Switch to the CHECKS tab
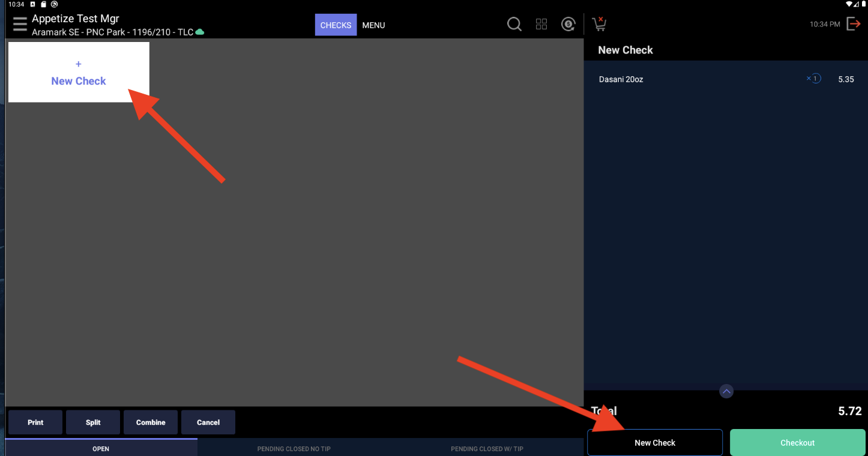The image size is (868, 456). pos(336,25)
